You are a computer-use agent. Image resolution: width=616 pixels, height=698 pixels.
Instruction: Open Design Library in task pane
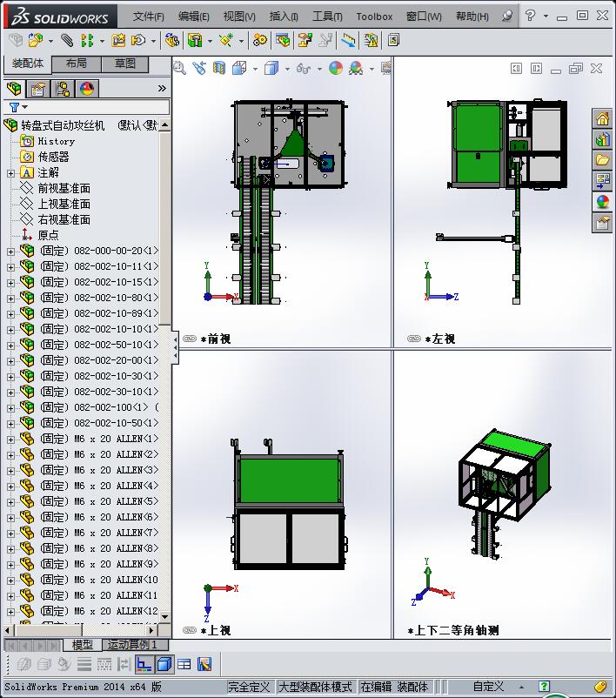[x=602, y=139]
